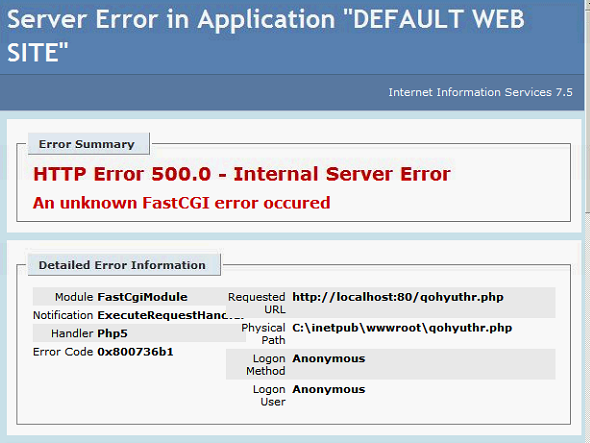Click the 'Logon Method' label

(266, 365)
